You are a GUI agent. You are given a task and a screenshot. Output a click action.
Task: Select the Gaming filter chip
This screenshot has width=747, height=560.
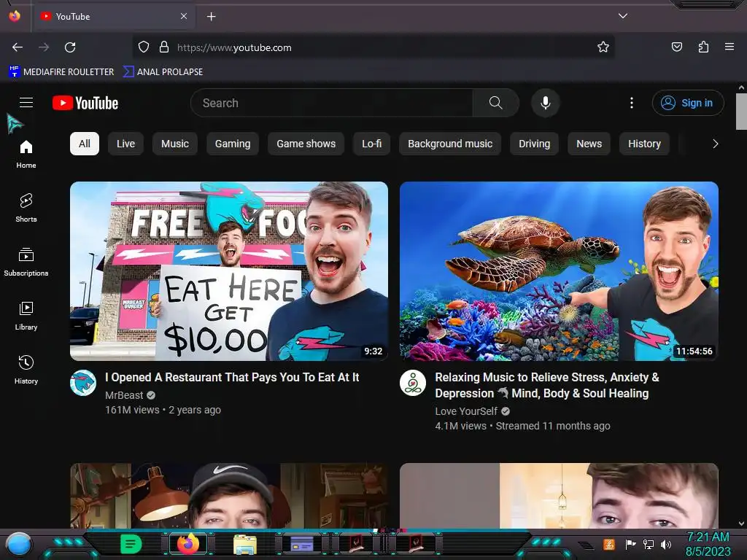pos(233,144)
